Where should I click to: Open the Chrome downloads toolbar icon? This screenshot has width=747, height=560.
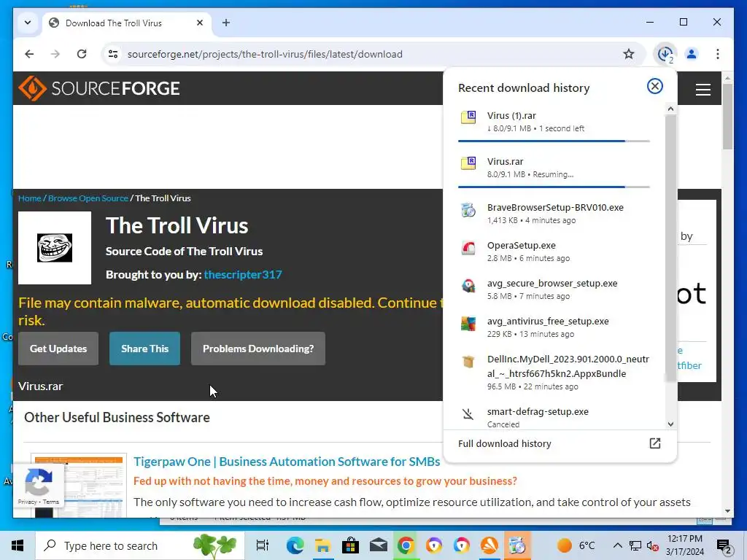tap(665, 54)
